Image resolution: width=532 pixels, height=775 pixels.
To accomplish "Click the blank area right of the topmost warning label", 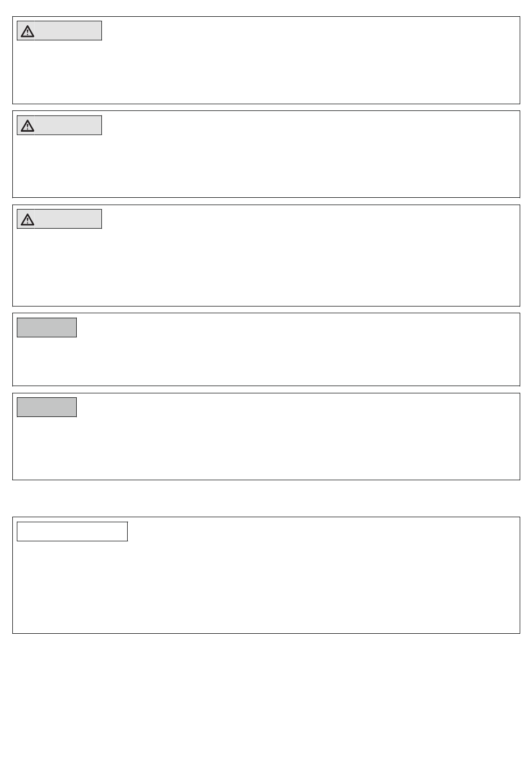I will pos(310,31).
